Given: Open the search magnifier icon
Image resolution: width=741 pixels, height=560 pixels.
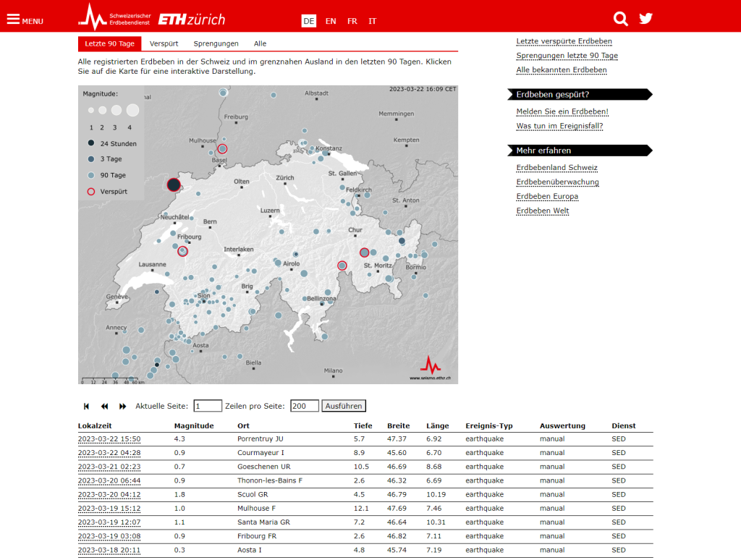Looking at the screenshot, I should 620,19.
